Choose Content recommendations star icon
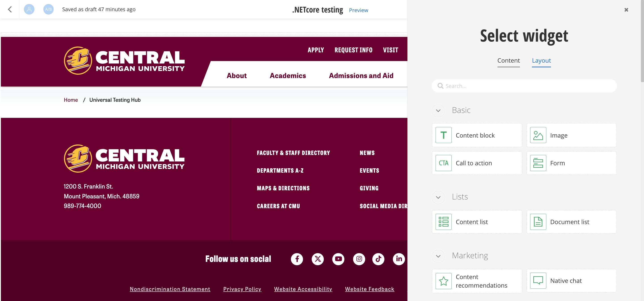 (443, 281)
